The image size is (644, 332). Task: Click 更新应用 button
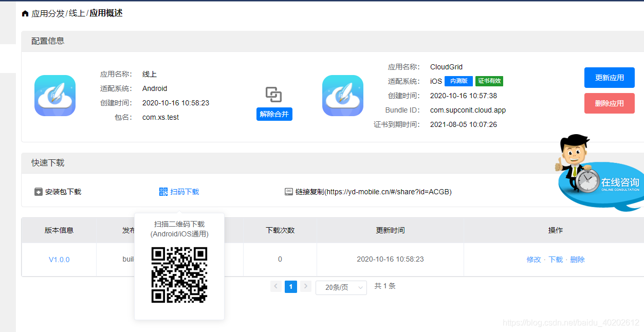[x=610, y=78]
